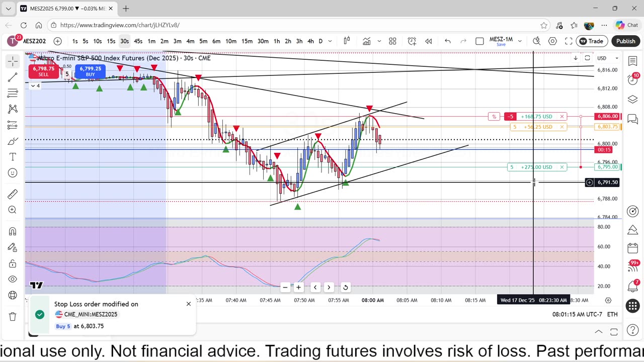Image resolution: width=644 pixels, height=362 pixels.
Task: Click the Publish button
Action: click(x=625, y=41)
